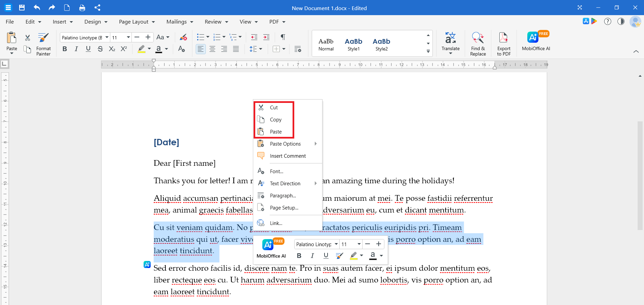Viewport: 644px width, 305px height.
Task: Apply the Style1 text style
Action: click(x=353, y=44)
